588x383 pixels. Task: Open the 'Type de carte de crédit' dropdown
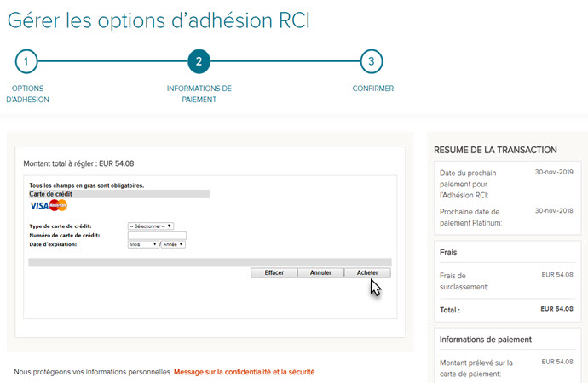(x=150, y=226)
